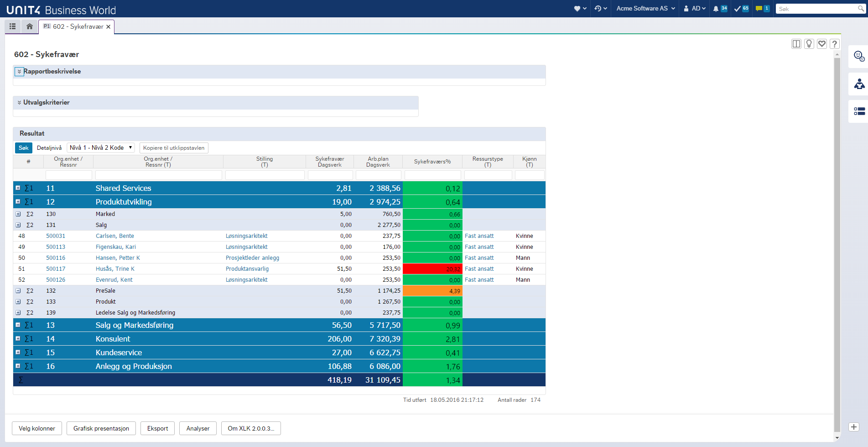Expand the 16 Anlegg og Produksjon row
The width and height of the screenshot is (868, 447).
pos(18,366)
